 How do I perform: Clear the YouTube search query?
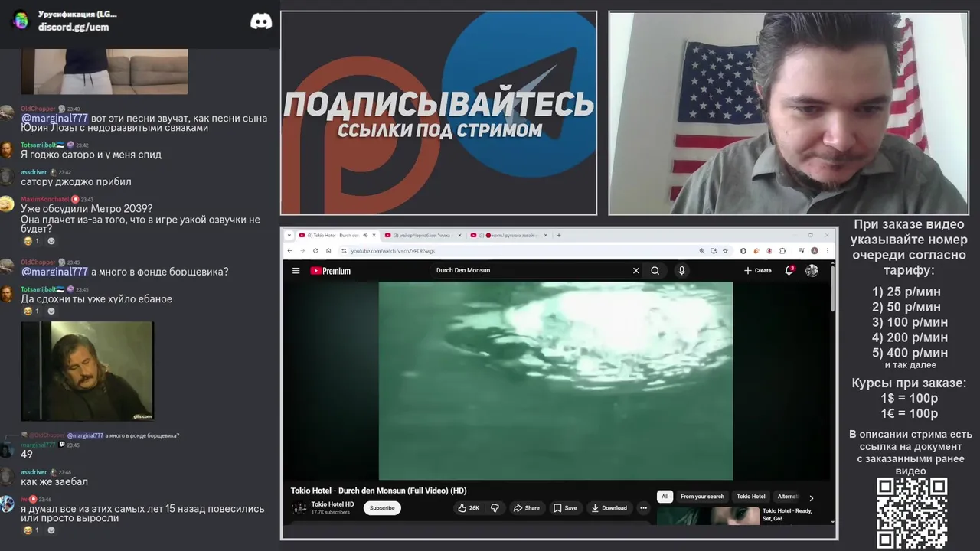pos(635,270)
